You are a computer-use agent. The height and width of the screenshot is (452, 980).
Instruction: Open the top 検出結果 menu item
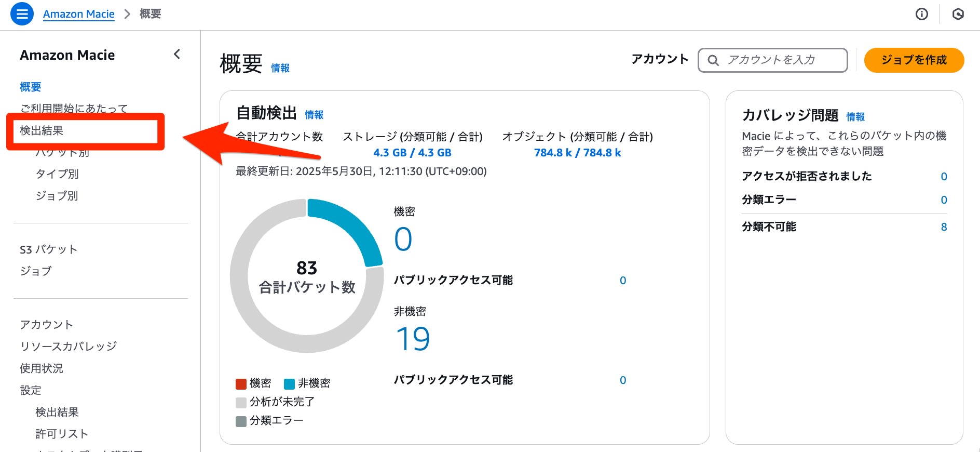[x=42, y=130]
